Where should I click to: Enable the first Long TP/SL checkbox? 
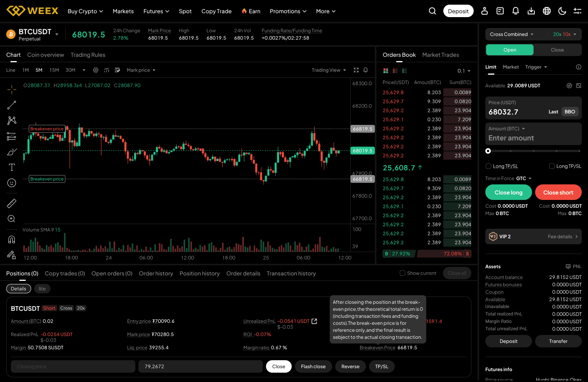(x=488, y=166)
